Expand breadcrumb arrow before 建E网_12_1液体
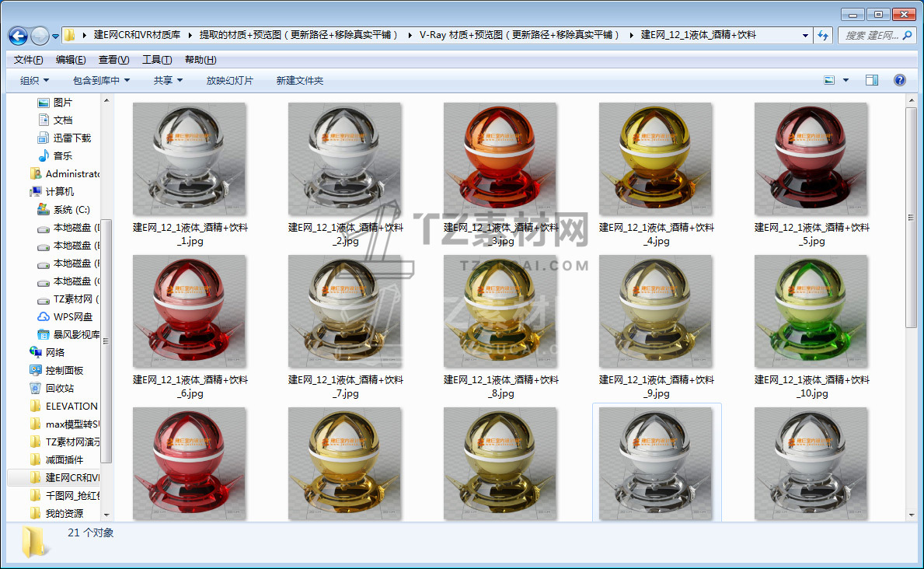Viewport: 924px width, 569px height. [x=631, y=36]
